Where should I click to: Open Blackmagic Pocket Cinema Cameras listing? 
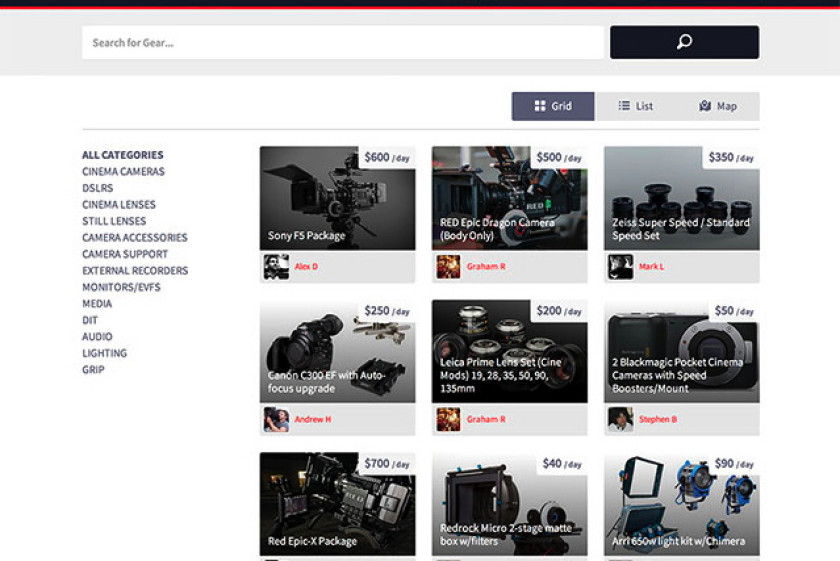pos(681,351)
